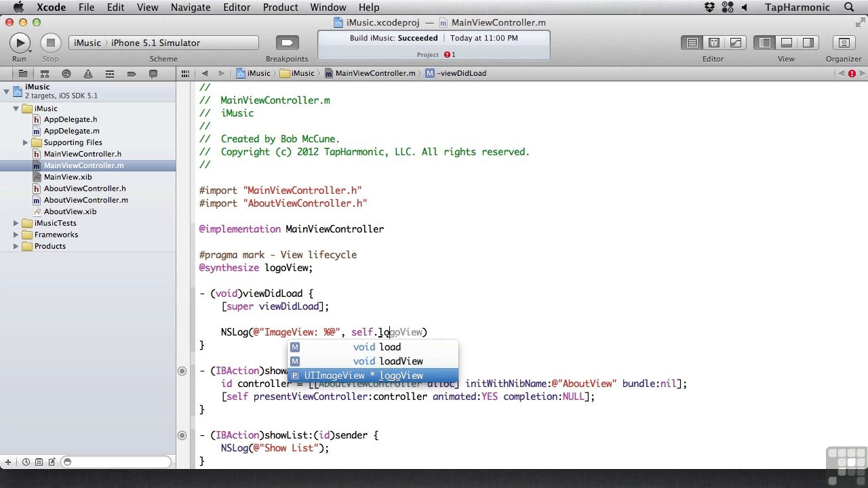
Task: Switch to the Assistant editor
Action: pos(713,43)
